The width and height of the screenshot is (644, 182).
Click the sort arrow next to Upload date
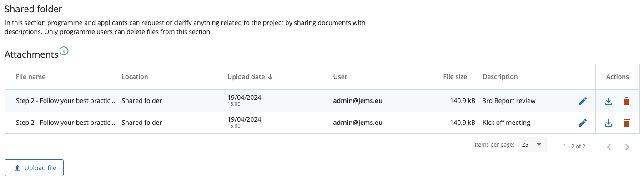(x=270, y=77)
